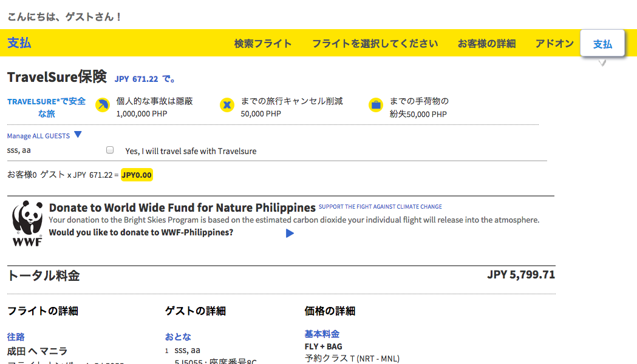Click the までの手荷物の紛失 coverage text
This screenshot has width=637, height=364.
coord(419,107)
